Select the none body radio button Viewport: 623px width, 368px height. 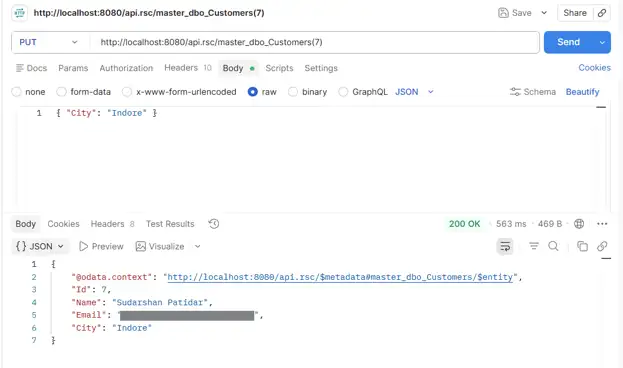(x=16, y=92)
